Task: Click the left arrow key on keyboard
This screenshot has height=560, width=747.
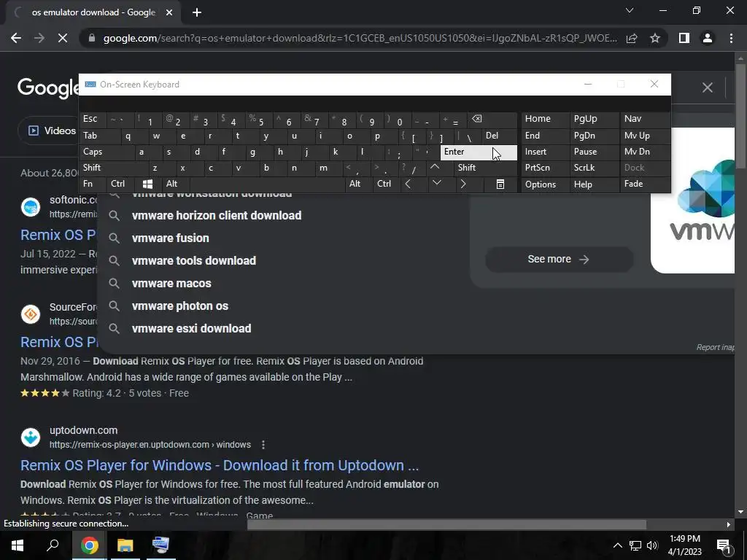Action: (x=408, y=184)
